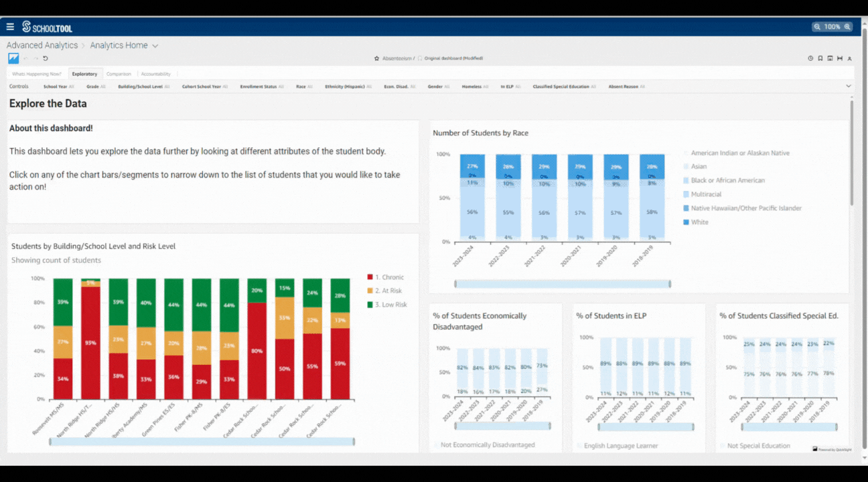This screenshot has height=482, width=868.
Task: Toggle Low Risk legend item
Action: [x=386, y=305]
